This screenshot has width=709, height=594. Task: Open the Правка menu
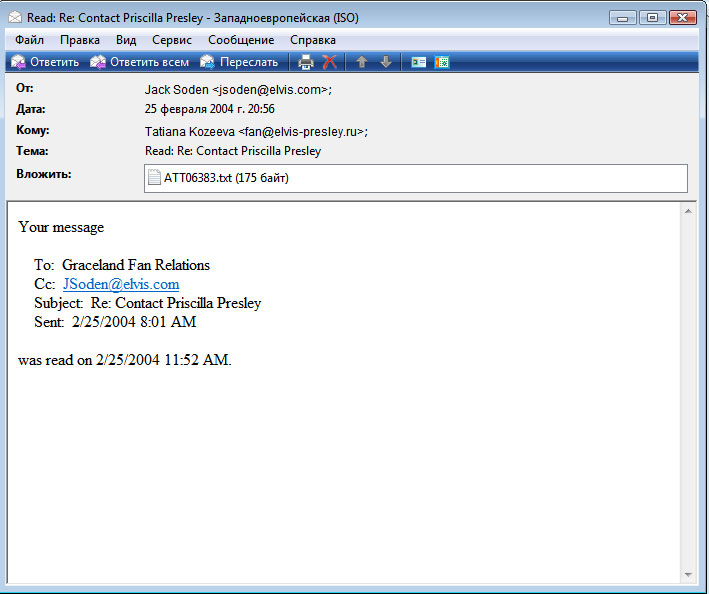click(80, 40)
